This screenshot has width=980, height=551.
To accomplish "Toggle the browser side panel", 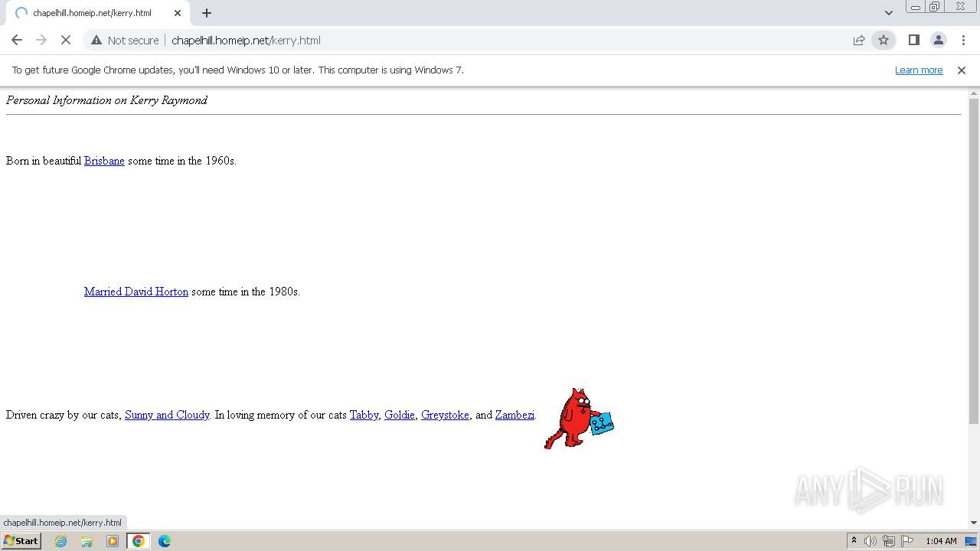I will click(x=913, y=40).
